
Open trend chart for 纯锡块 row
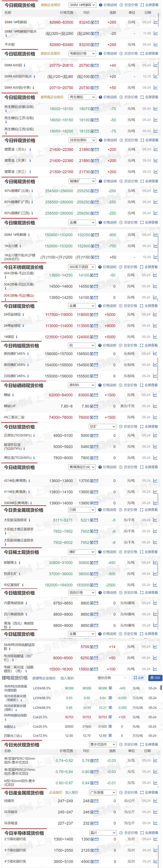[155, 801]
